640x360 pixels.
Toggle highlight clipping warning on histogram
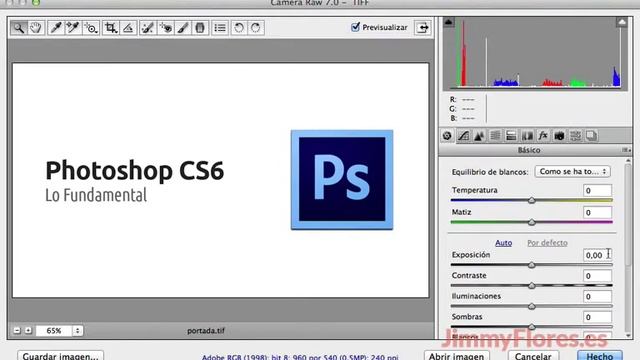tap(622, 22)
